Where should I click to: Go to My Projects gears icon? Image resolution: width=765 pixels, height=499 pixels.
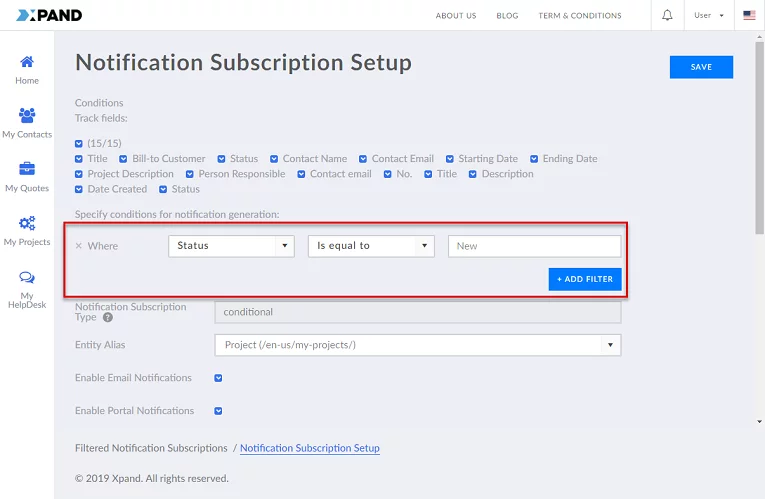[27, 223]
